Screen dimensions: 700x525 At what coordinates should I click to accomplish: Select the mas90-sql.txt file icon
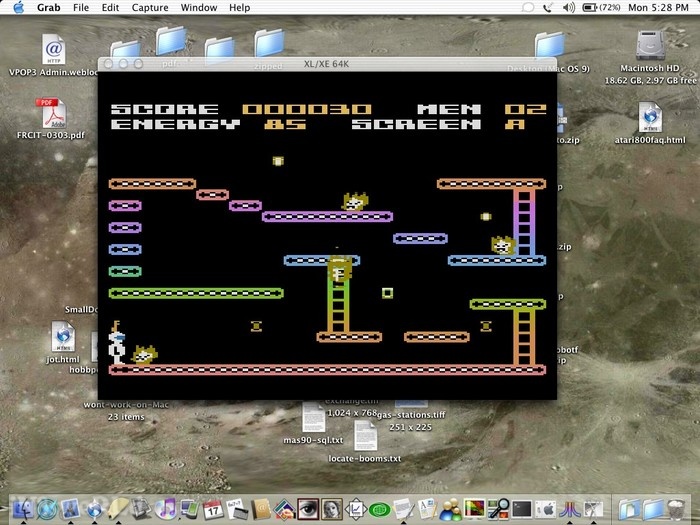tap(313, 417)
